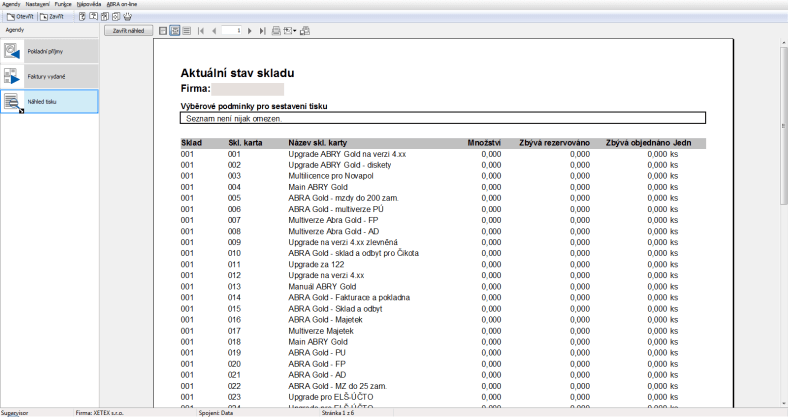The width and height of the screenshot is (788, 417).
Task: Open Pokladní příjmy agenda in sidebar
Action: (49, 51)
